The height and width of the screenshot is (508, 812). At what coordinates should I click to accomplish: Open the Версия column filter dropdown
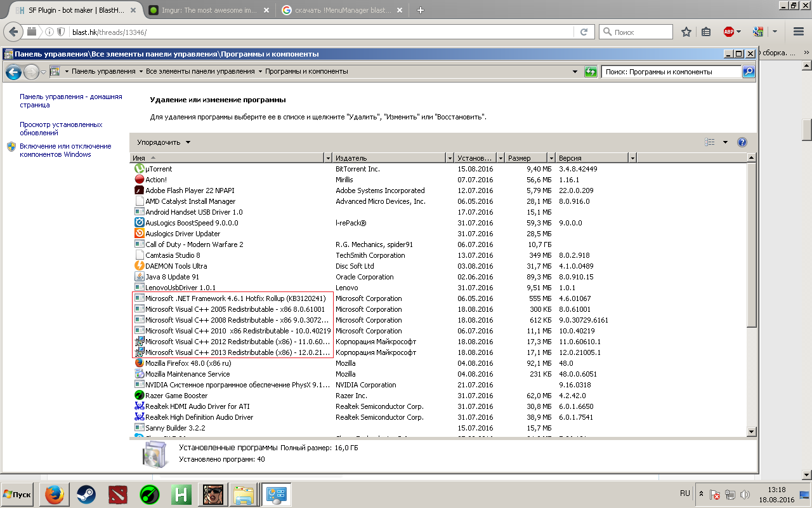[632, 158]
